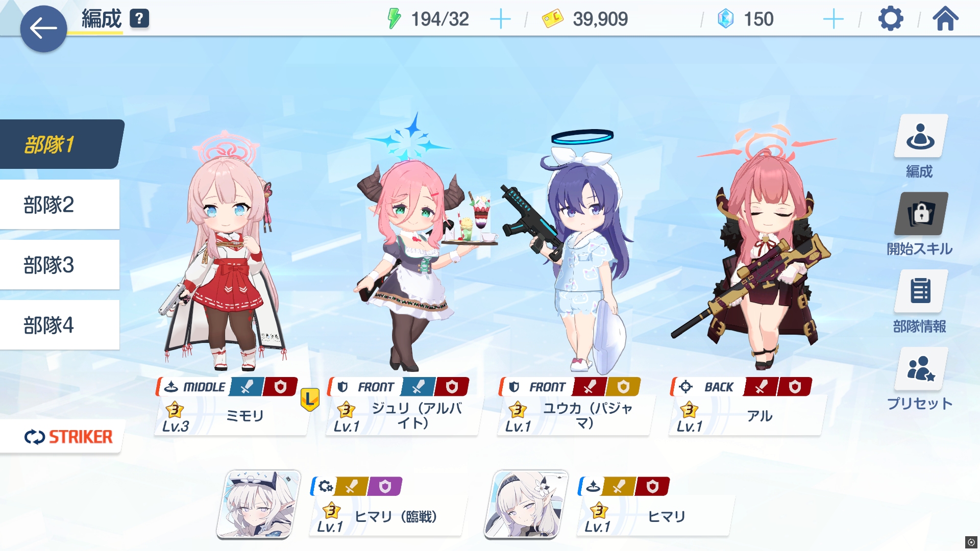
Task: Select the アル character card
Action: (x=747, y=406)
